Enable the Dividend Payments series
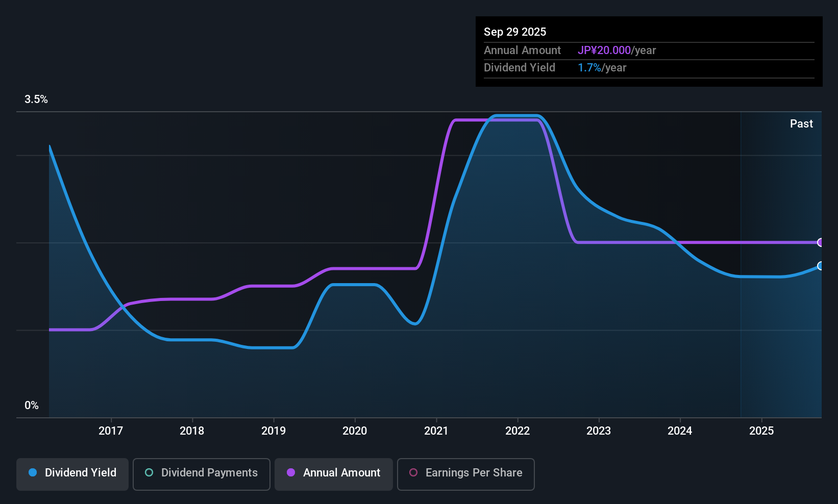This screenshot has height=504, width=838. coord(201,473)
